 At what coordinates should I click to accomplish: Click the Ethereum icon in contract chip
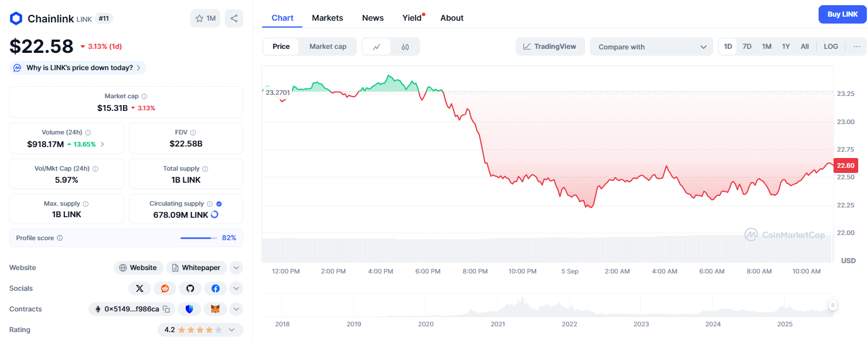(x=97, y=309)
